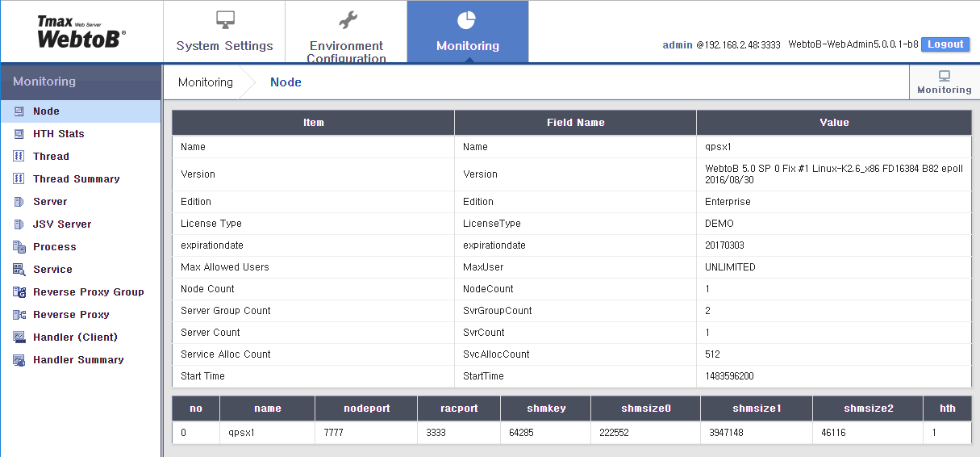Click the Tmax WebtoB logo
This screenshot has width=980, height=457.
coord(81,31)
